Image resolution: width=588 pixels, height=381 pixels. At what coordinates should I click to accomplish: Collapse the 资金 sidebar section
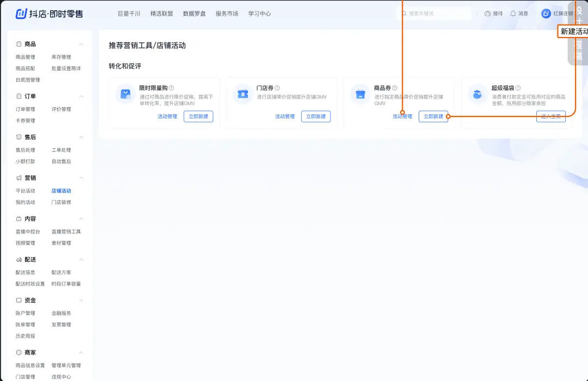point(81,300)
